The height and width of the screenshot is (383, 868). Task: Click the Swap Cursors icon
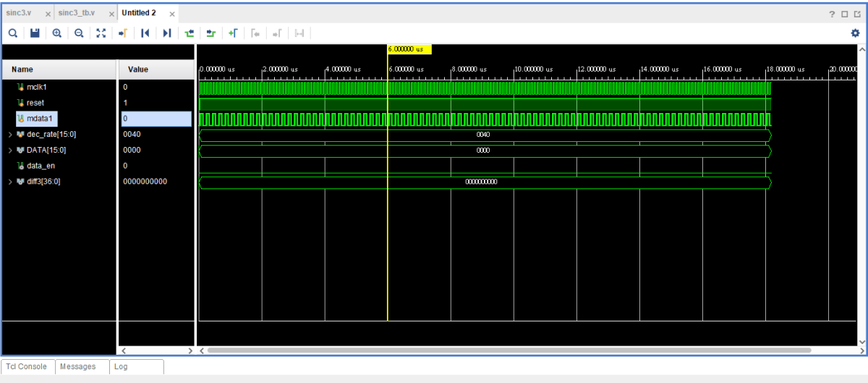299,33
